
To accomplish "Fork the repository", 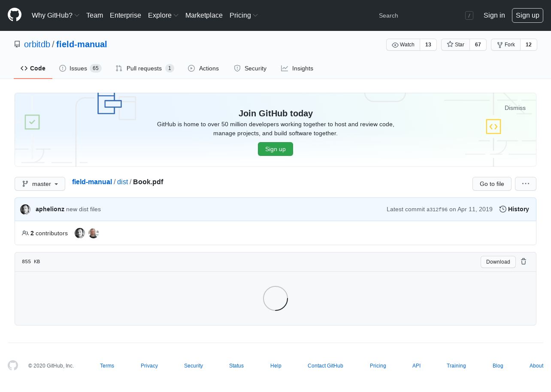I will 506,45.
